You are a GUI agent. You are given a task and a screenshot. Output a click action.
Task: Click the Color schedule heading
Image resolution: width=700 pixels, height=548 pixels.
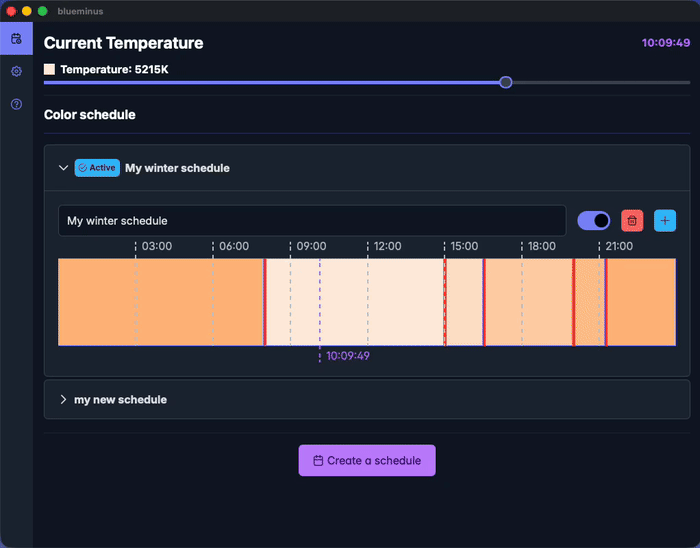(90, 115)
